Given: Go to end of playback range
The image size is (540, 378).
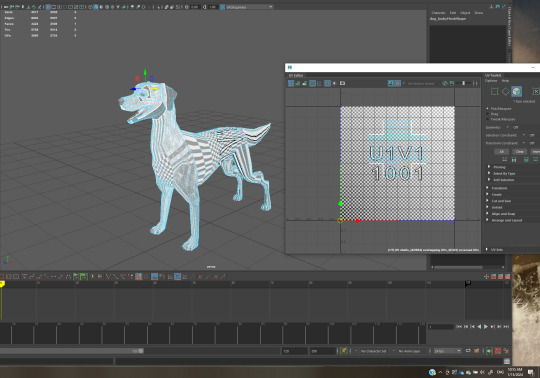Looking at the screenshot, I should tap(506, 326).
